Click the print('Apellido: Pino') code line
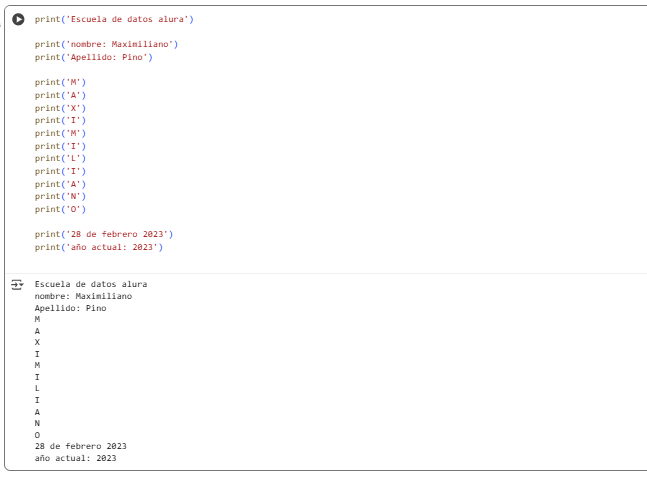The image size is (647, 488). click(94, 57)
